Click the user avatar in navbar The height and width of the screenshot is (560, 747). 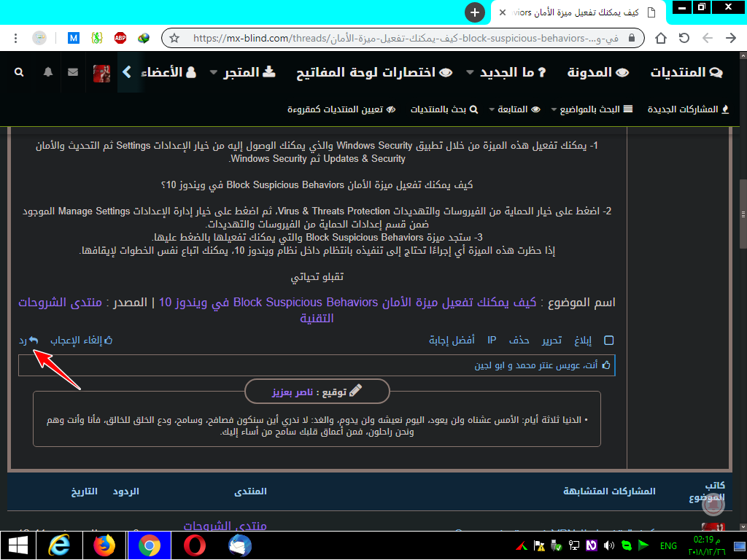101,73
